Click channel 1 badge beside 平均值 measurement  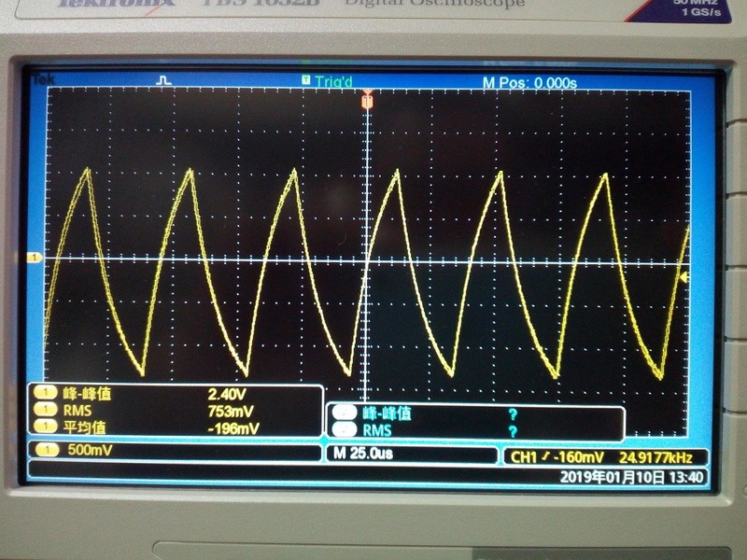pos(42,427)
